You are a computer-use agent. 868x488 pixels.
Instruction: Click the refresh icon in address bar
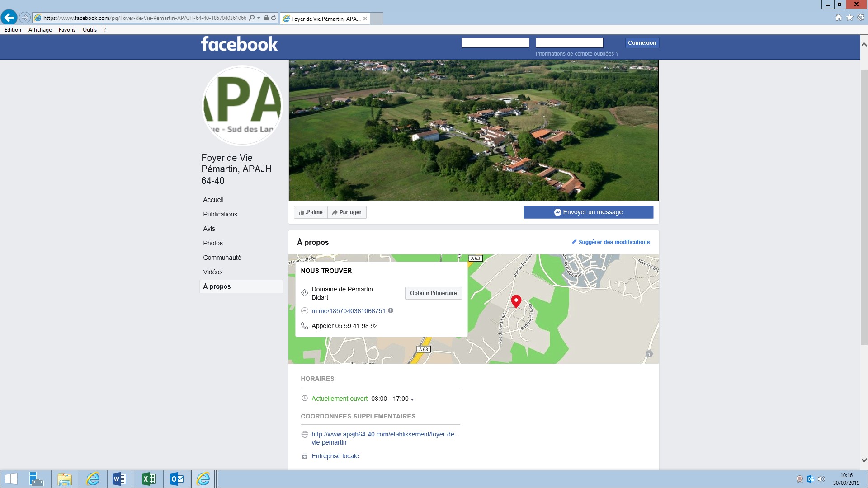[274, 18]
